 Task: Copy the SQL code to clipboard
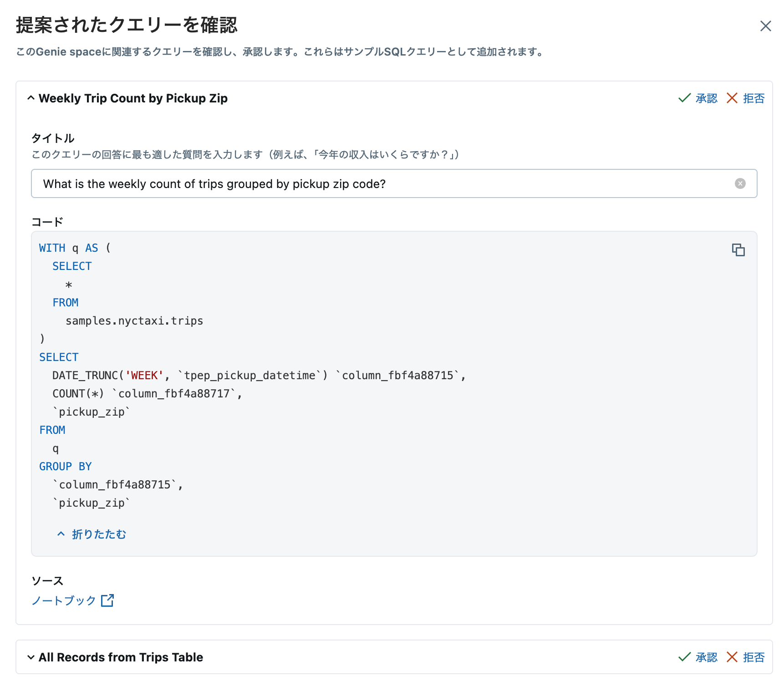pos(738,250)
